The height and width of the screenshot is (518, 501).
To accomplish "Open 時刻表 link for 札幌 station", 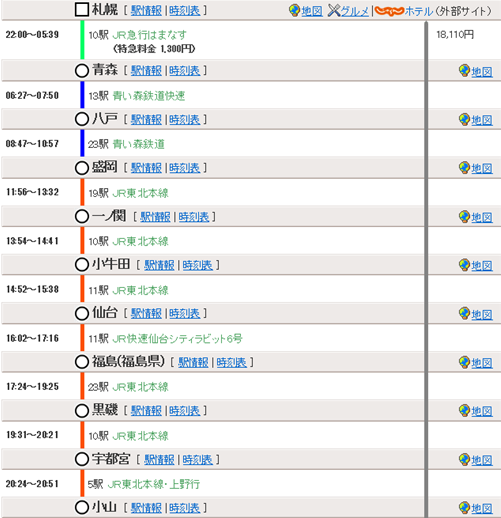I will click(185, 10).
